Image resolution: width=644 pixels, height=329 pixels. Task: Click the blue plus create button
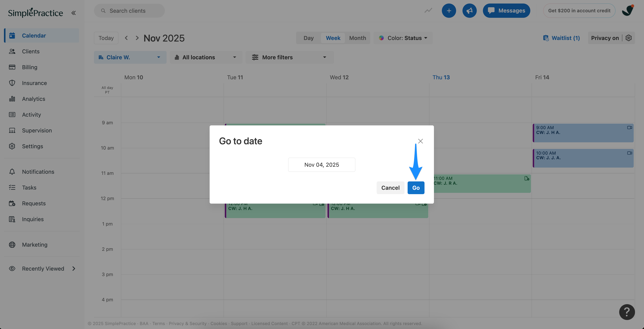[x=449, y=11]
